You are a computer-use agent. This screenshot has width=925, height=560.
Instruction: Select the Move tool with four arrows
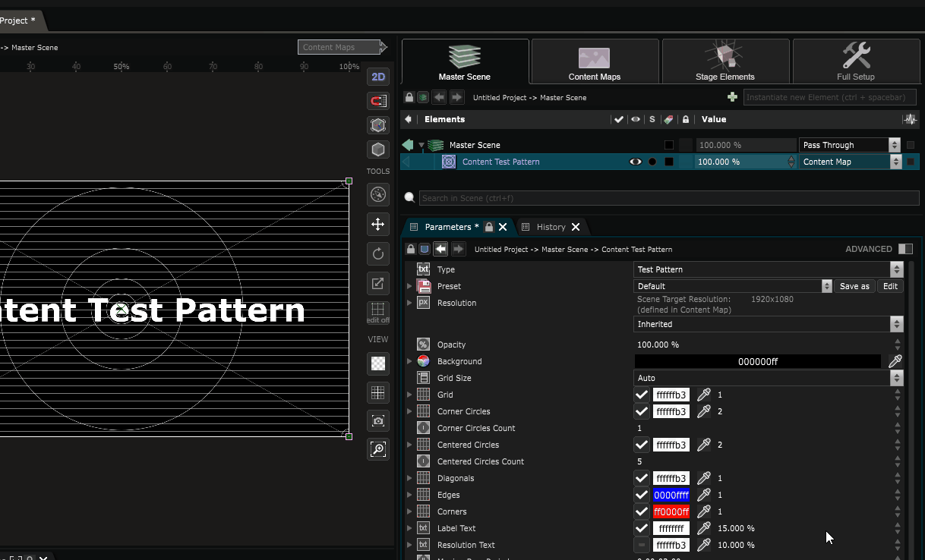377,224
